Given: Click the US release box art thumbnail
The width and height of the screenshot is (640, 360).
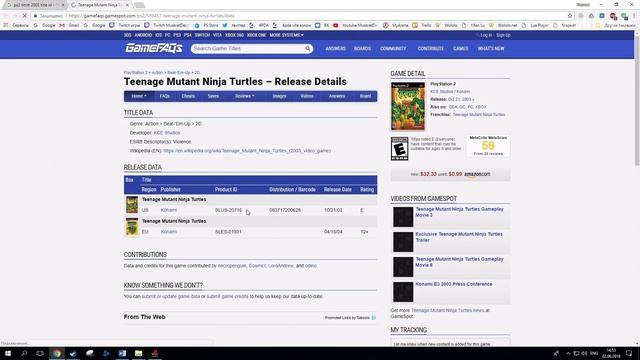Looking at the screenshot, I should [x=132, y=204].
